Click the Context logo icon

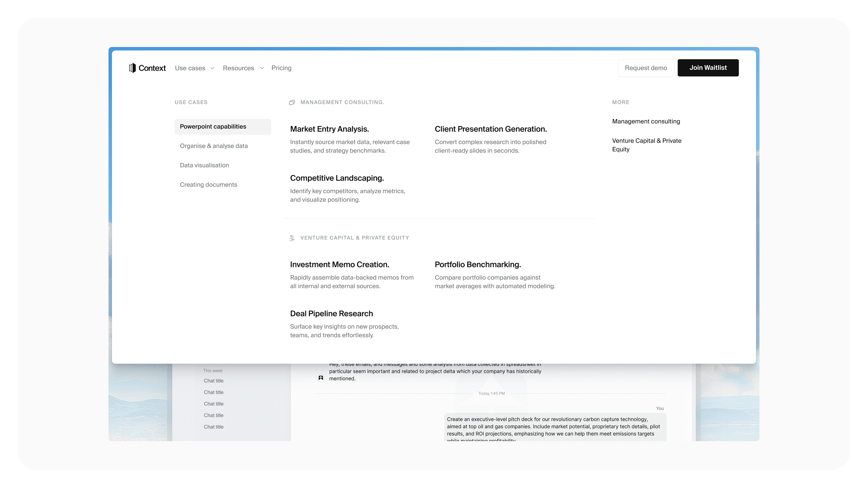click(x=132, y=68)
